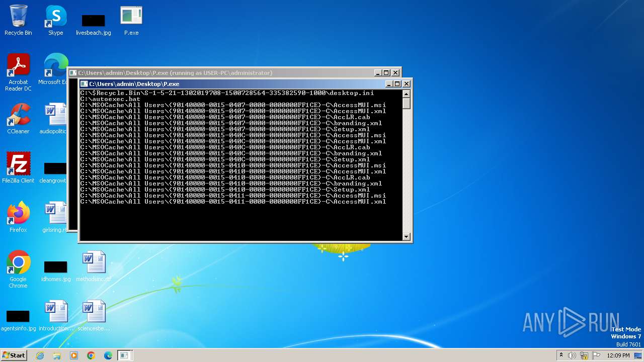Show hidden system tray icons
The width and height of the screenshot is (644, 362).
(561, 355)
